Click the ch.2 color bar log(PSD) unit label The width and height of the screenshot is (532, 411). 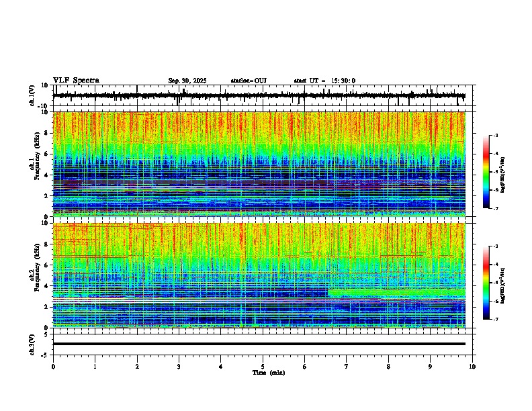(502, 285)
